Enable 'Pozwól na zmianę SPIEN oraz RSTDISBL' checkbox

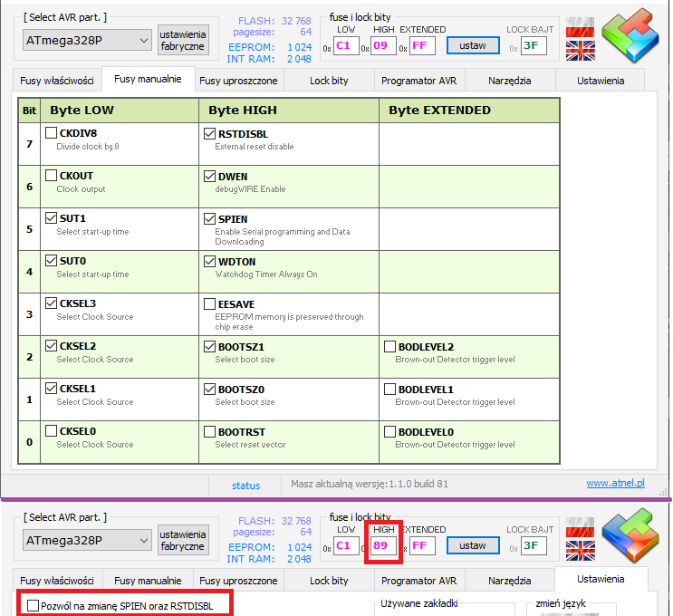tap(33, 606)
